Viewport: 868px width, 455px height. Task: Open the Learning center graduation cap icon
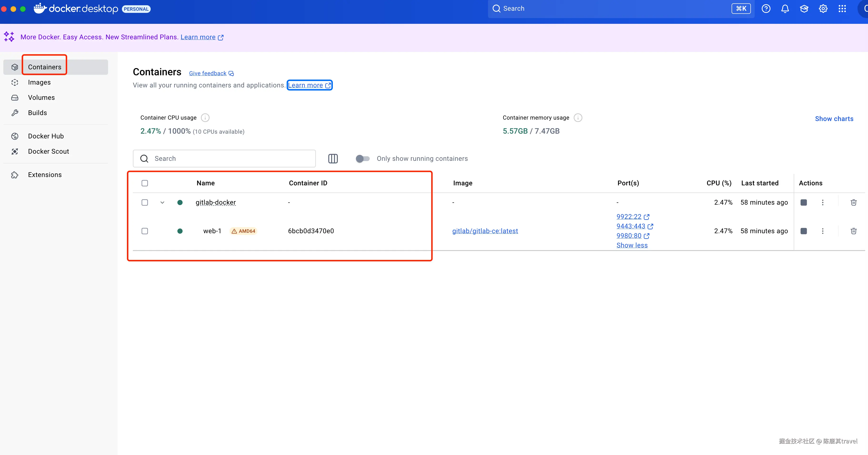click(x=804, y=9)
